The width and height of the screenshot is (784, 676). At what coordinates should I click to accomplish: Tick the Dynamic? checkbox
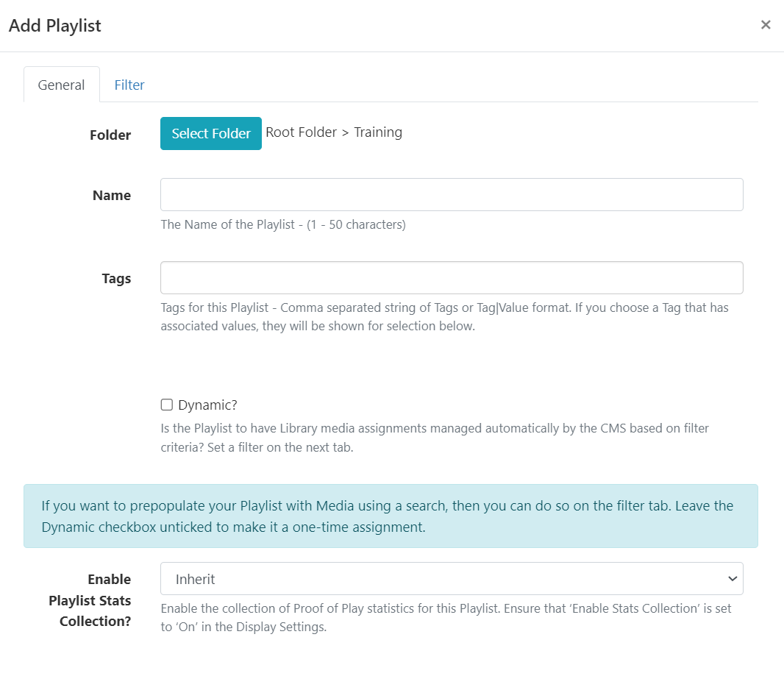(167, 405)
